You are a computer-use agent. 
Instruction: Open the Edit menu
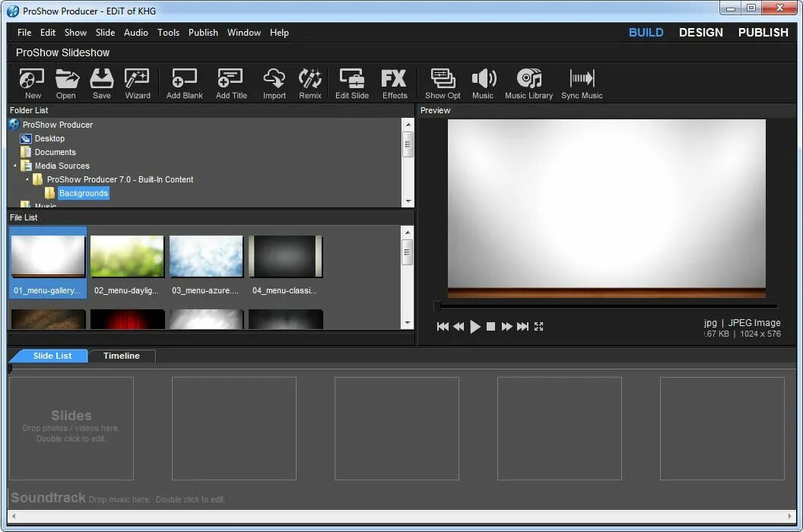[48, 32]
